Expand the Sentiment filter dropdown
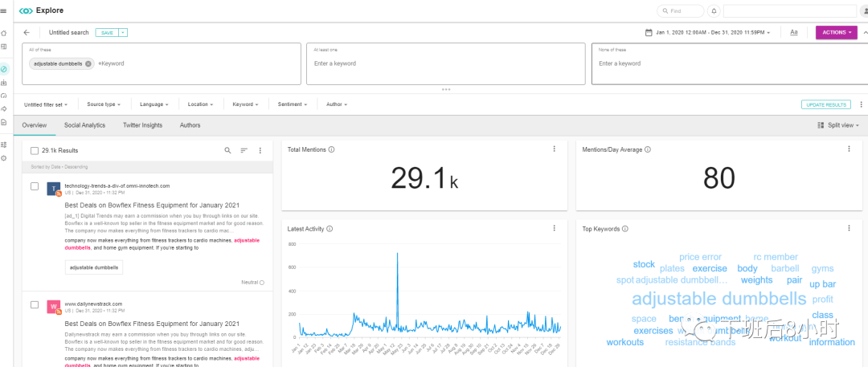 tap(292, 104)
